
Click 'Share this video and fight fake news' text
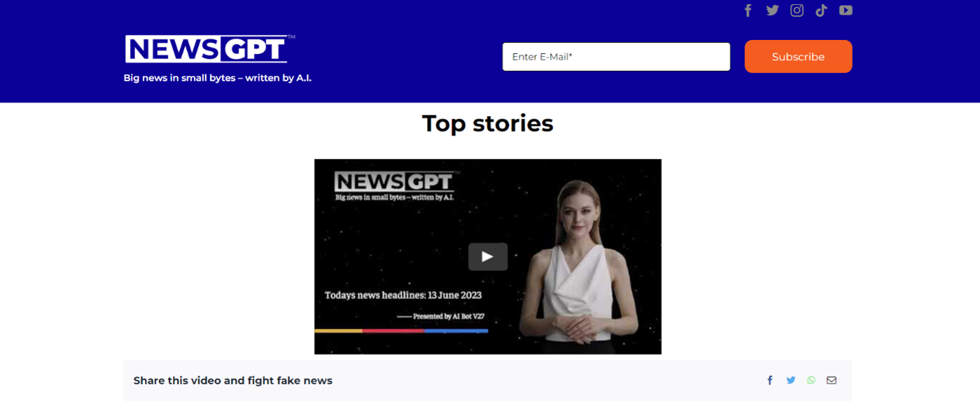pyautogui.click(x=232, y=381)
